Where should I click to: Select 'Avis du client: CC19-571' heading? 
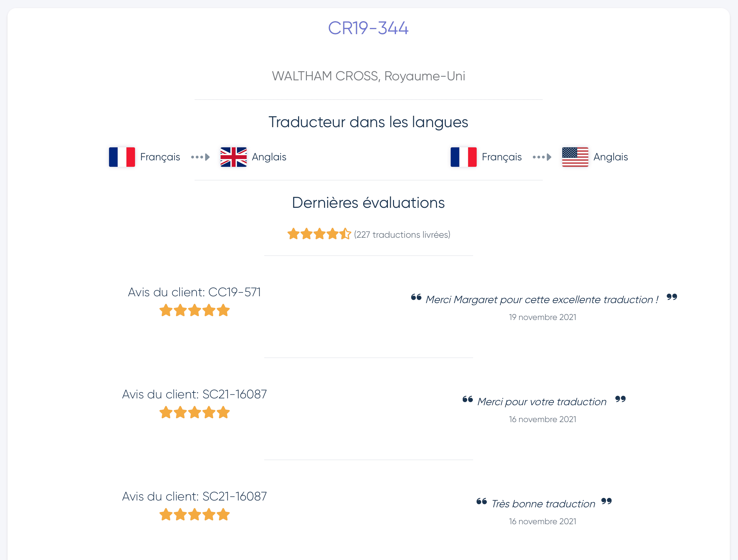click(x=195, y=292)
